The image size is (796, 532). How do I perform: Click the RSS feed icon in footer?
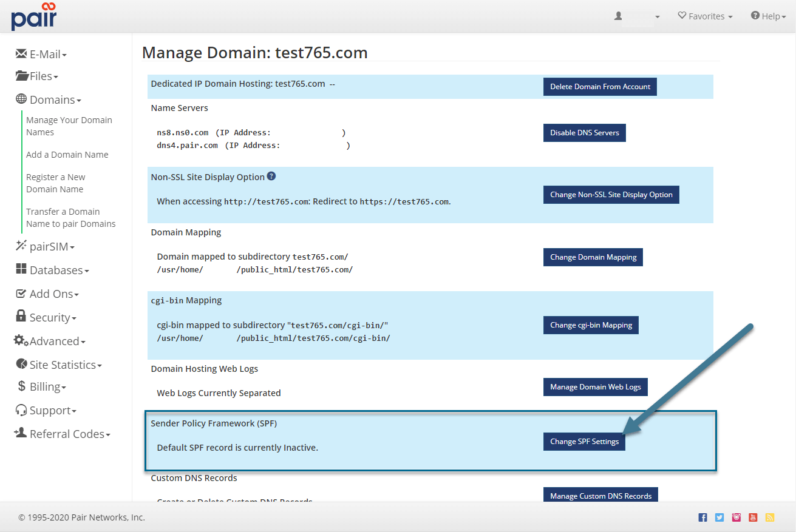point(770,517)
